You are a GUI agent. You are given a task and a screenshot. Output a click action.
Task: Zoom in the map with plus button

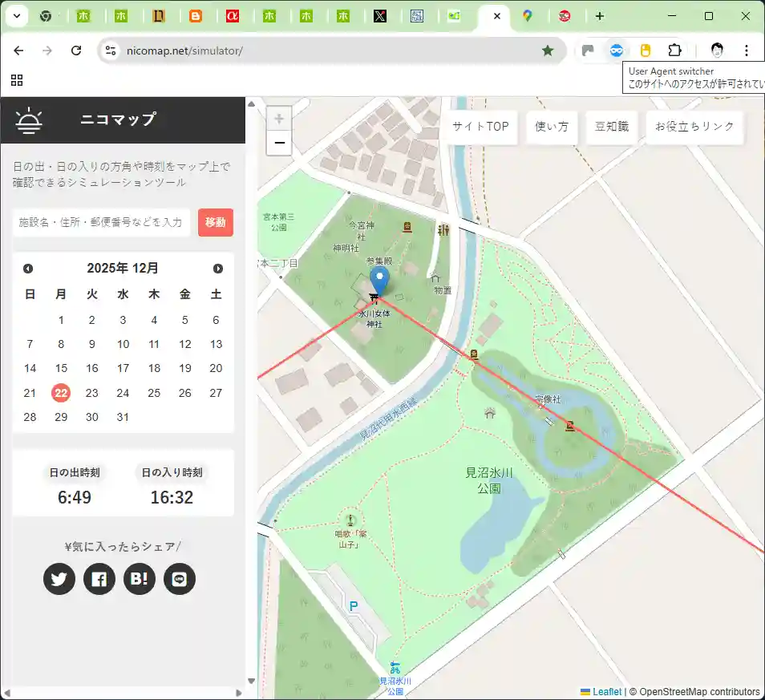279,119
